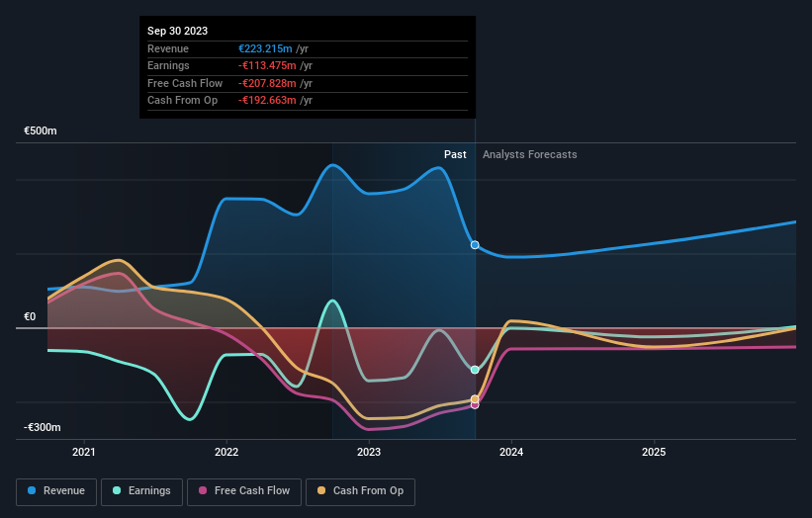Click the 2021 x-axis label
The width and height of the screenshot is (812, 518).
[84, 452]
